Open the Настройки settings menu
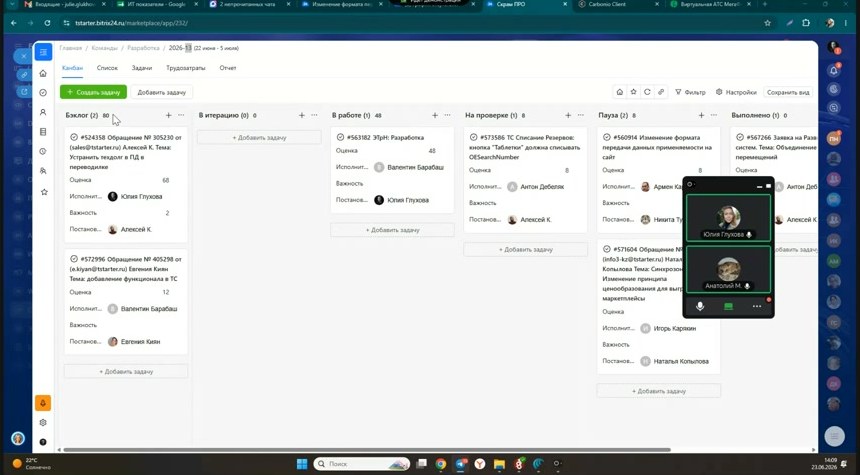 (x=736, y=92)
